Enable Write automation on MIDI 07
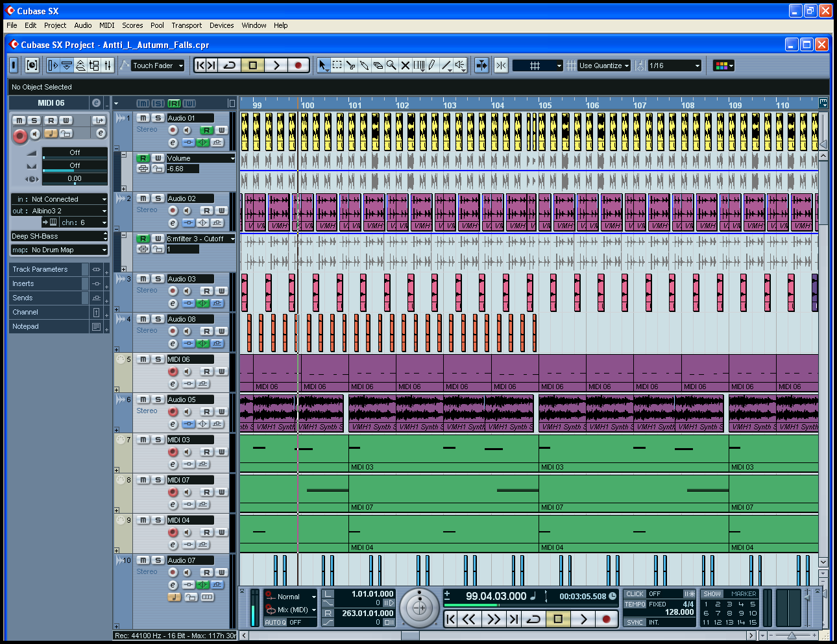 (221, 492)
